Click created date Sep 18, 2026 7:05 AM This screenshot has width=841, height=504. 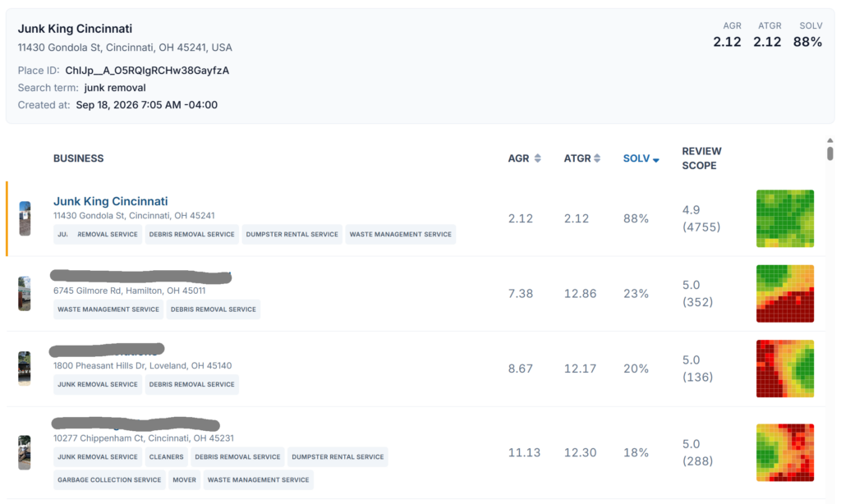[x=146, y=104]
